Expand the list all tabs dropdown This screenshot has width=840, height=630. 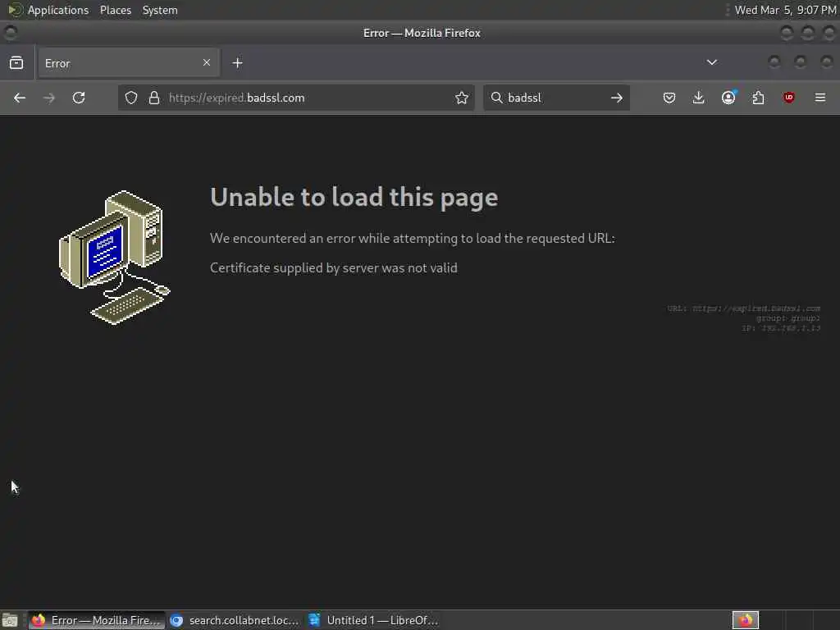pos(711,62)
